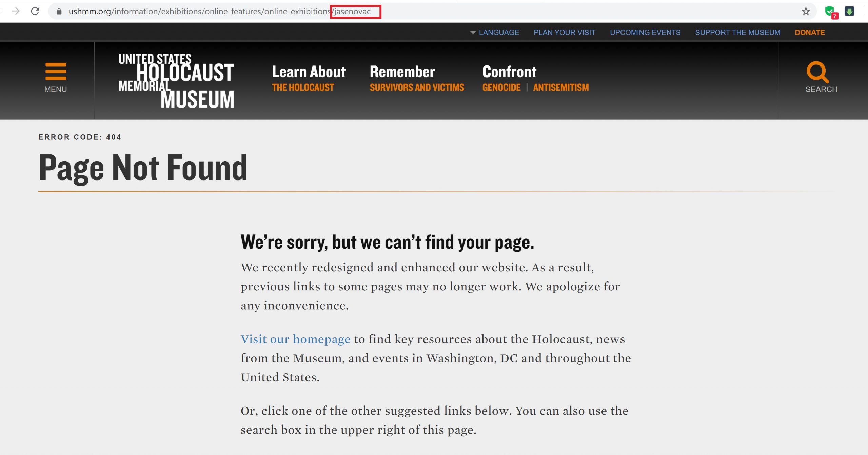Viewport: 868px width, 455px height.
Task: Click the browser forward arrow
Action: pos(16,11)
